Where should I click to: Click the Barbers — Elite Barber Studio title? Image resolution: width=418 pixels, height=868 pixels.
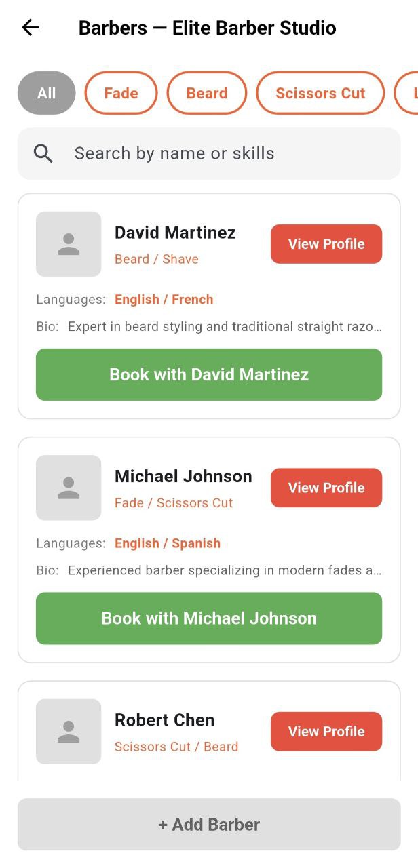click(x=208, y=27)
